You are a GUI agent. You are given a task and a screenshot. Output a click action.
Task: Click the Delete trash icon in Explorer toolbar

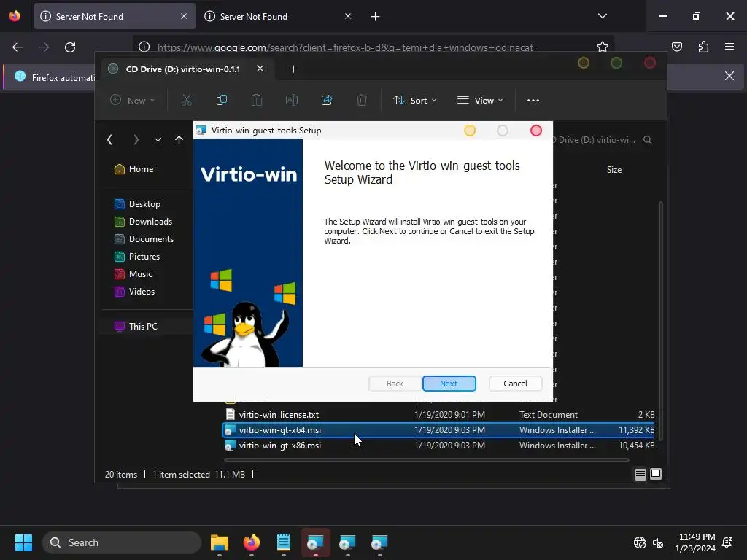tap(362, 100)
